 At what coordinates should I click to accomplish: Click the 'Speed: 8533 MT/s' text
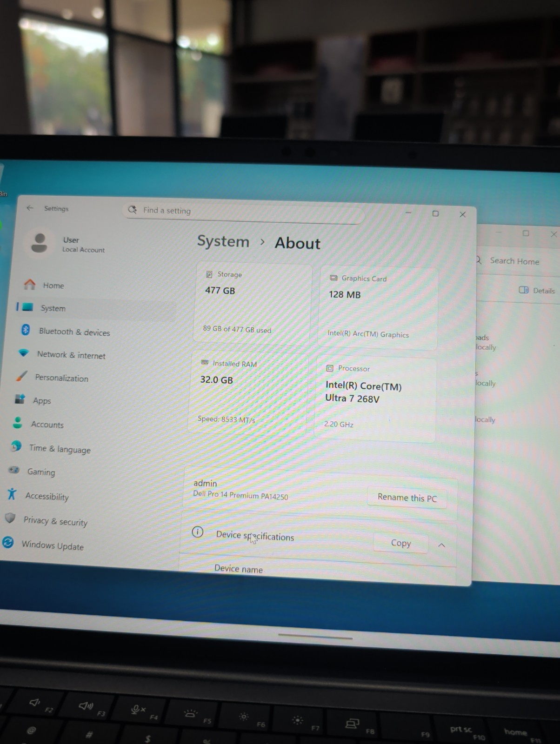click(227, 419)
